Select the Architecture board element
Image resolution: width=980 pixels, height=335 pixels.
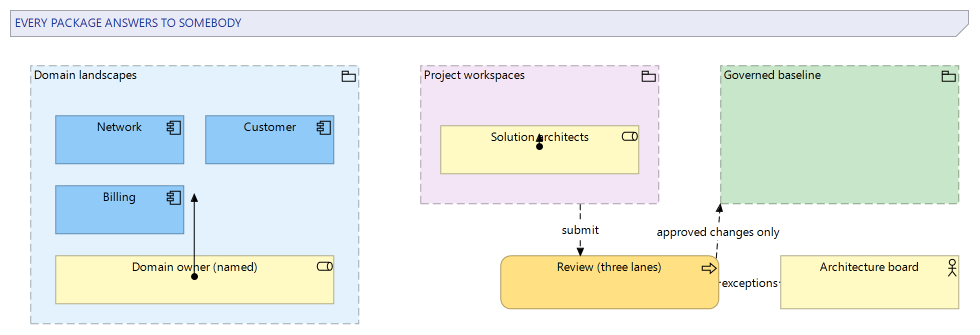click(x=869, y=282)
